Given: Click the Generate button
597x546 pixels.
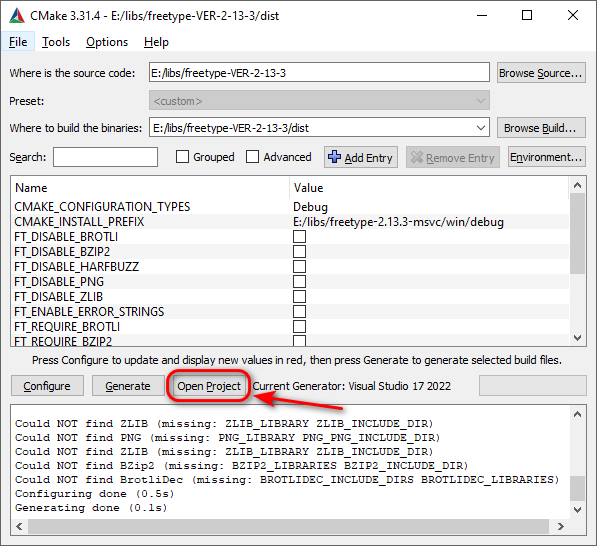Looking at the screenshot, I should pyautogui.click(x=128, y=386).
